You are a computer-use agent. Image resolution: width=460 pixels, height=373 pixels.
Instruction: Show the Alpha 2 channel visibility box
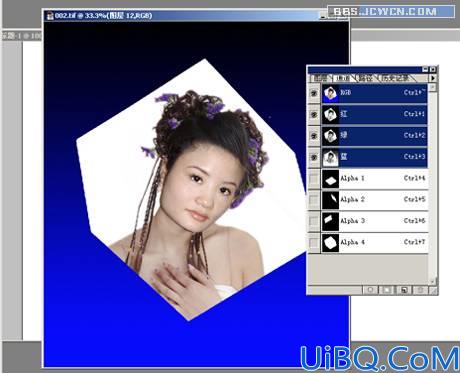(314, 200)
